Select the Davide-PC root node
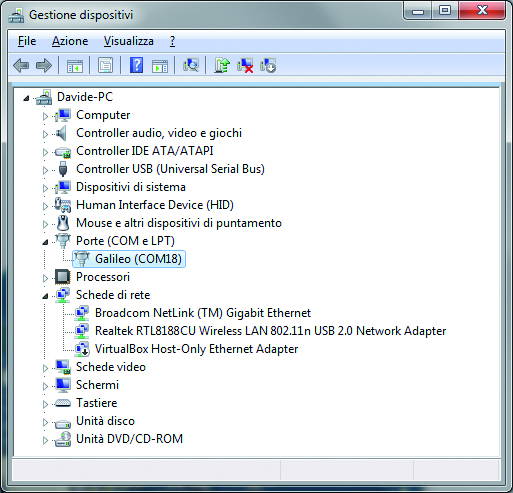This screenshot has width=513, height=493. coord(85,97)
